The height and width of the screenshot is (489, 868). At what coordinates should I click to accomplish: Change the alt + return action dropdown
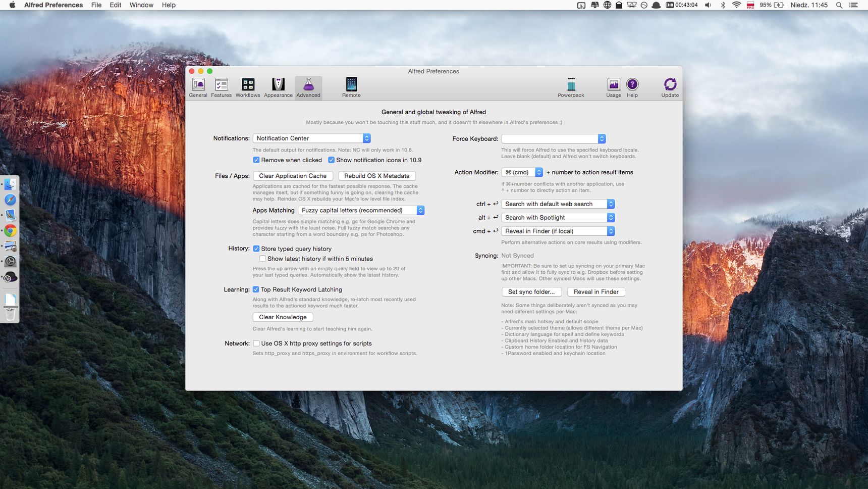[x=558, y=218]
